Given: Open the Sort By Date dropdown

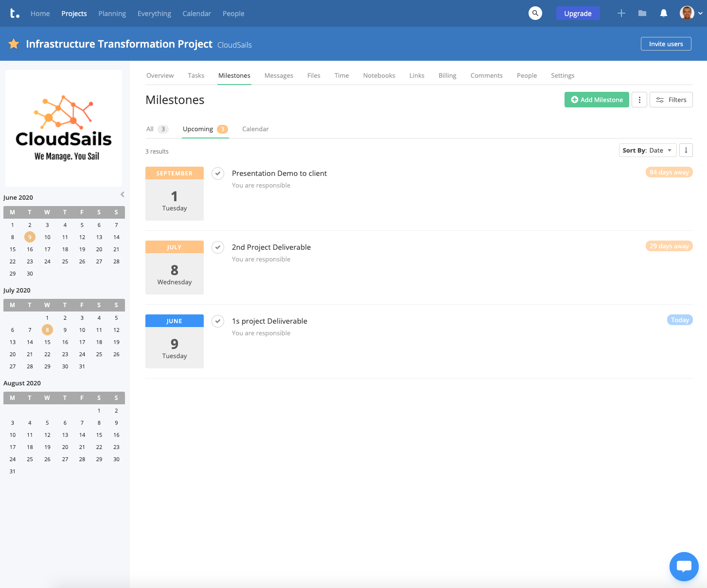Looking at the screenshot, I should point(647,150).
